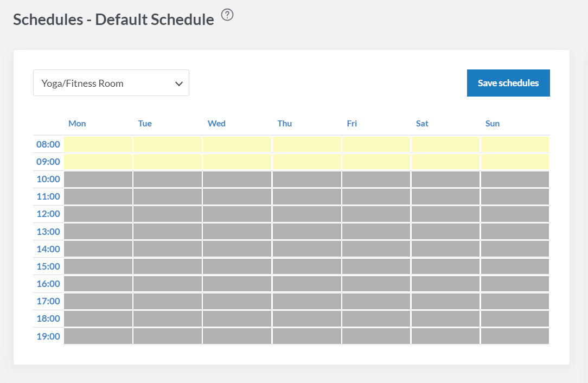Click the Mon column header
The width and height of the screenshot is (588, 383).
[x=77, y=124]
